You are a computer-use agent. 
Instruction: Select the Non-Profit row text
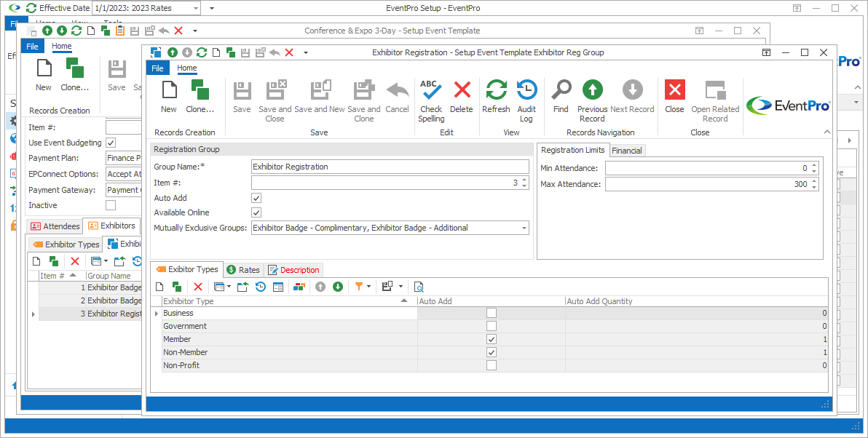click(181, 365)
